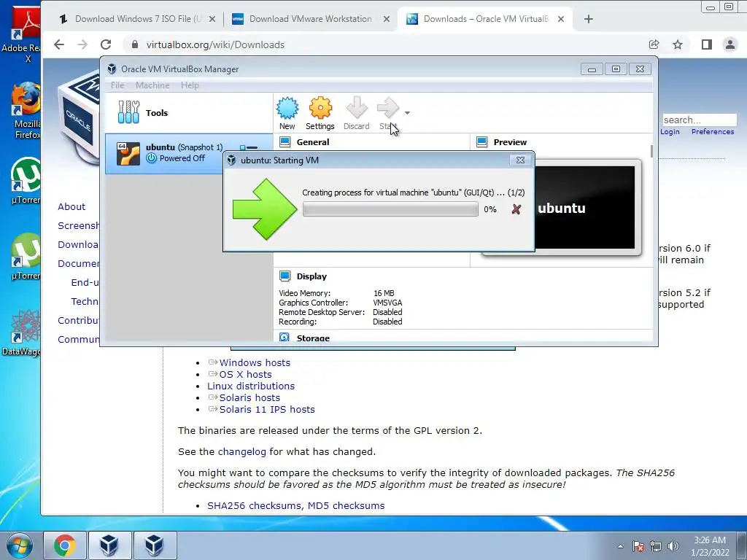Click the Storage section header

313,338
